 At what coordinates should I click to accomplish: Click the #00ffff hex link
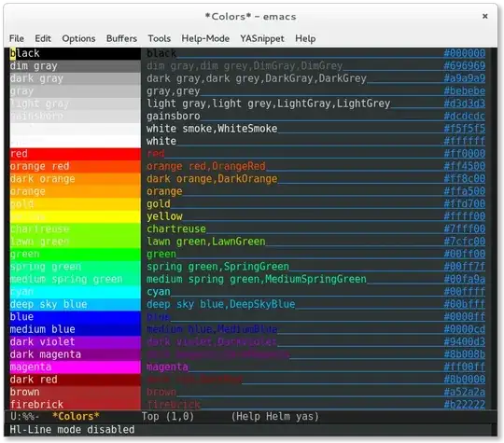(x=465, y=291)
